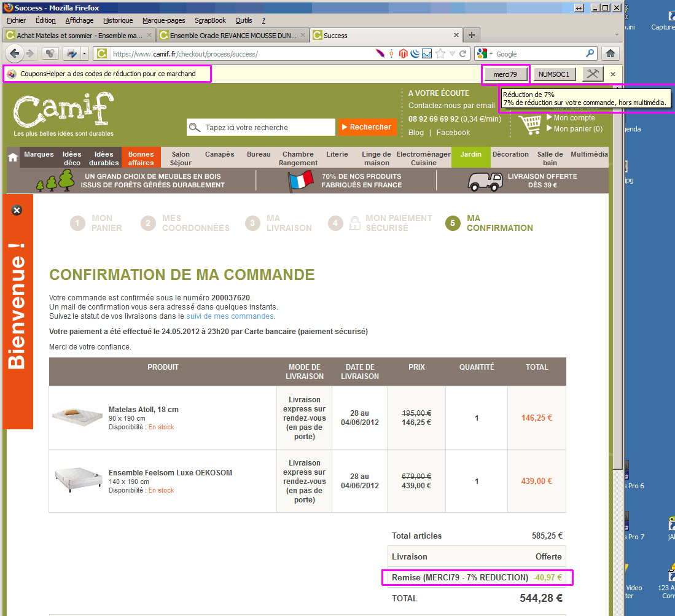Click the trees icon in the banner
This screenshot has height=616, width=675.
point(55,181)
